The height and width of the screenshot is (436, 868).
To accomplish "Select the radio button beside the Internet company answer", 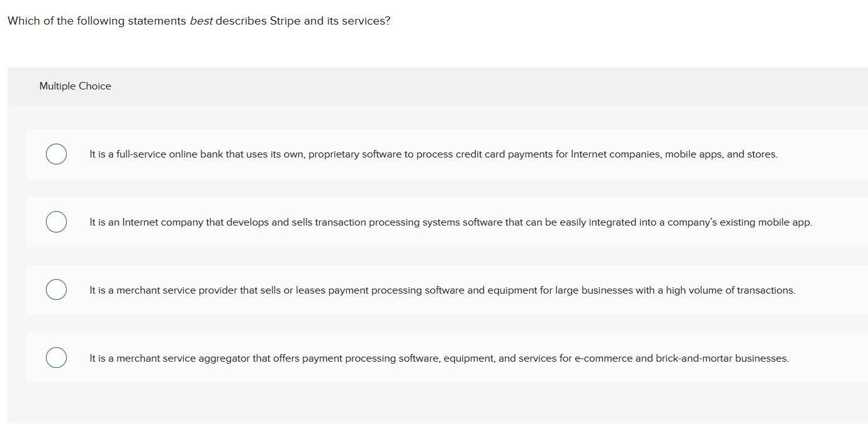I will pyautogui.click(x=56, y=222).
